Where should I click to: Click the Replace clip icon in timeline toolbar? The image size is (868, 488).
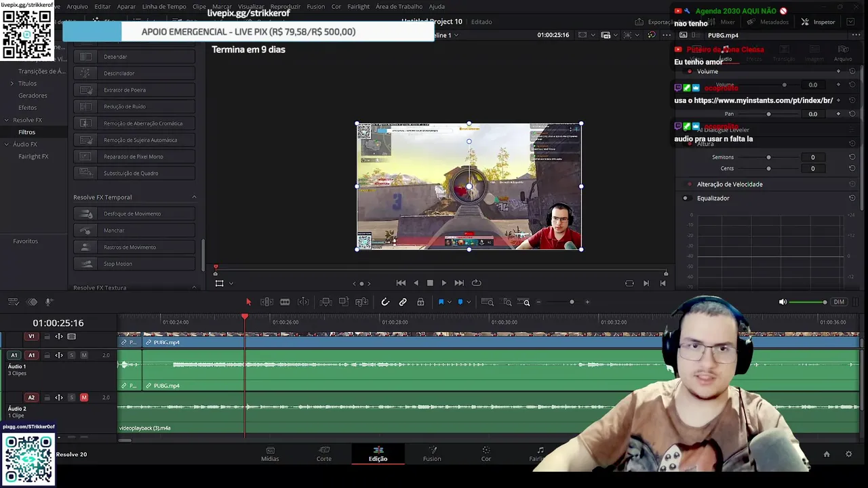pyautogui.click(x=361, y=302)
